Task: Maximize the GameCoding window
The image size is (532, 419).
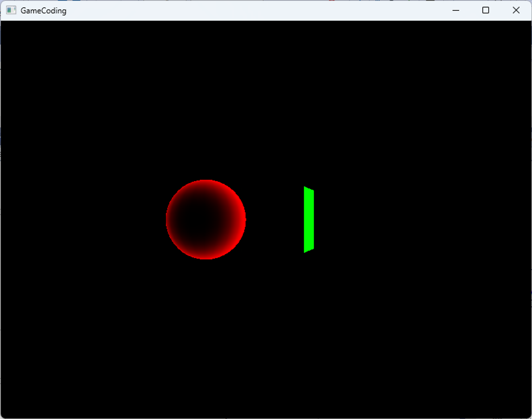Action: (x=485, y=10)
